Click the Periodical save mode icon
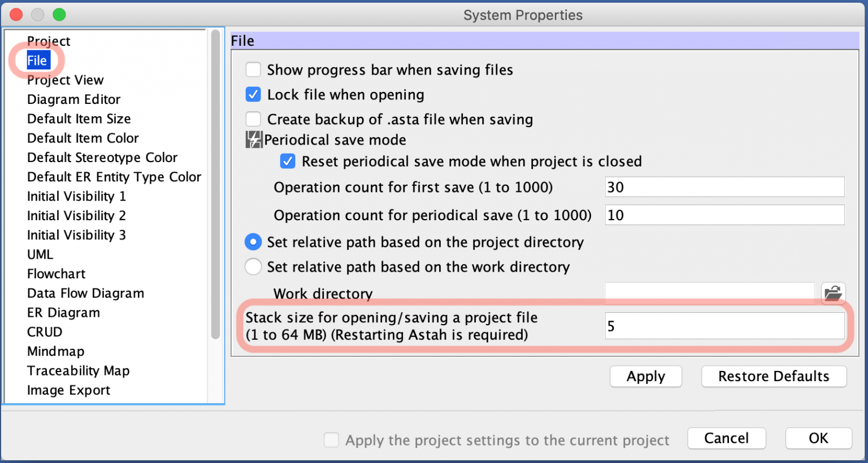The width and height of the screenshot is (868, 463). 253,139
